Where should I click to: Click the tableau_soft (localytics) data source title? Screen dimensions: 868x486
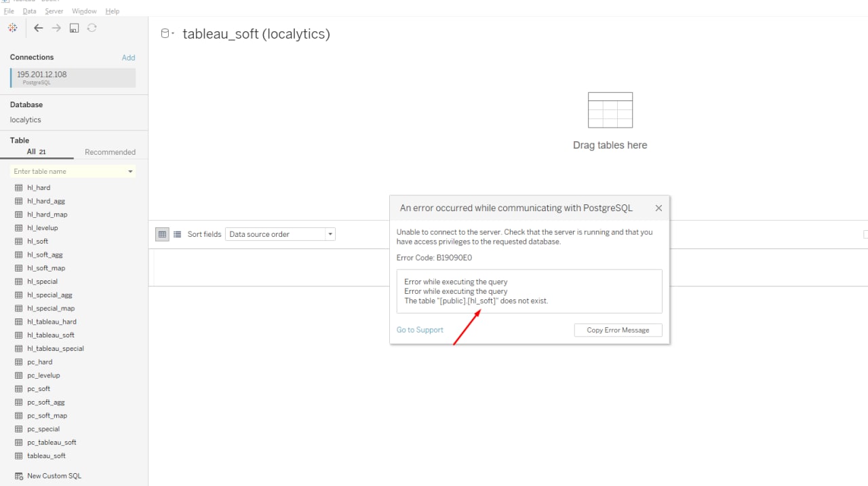256,33
